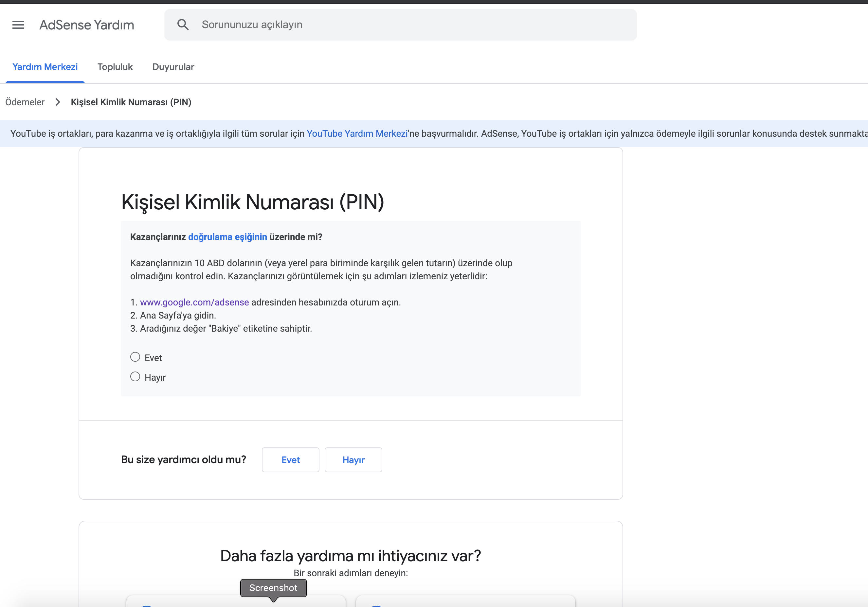Open the www.google.com/adsense link
Image resolution: width=868 pixels, height=607 pixels.
pyautogui.click(x=194, y=302)
